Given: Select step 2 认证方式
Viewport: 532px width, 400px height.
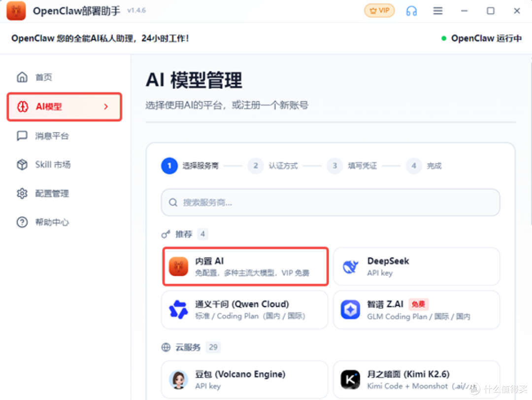Looking at the screenshot, I should pyautogui.click(x=273, y=166).
